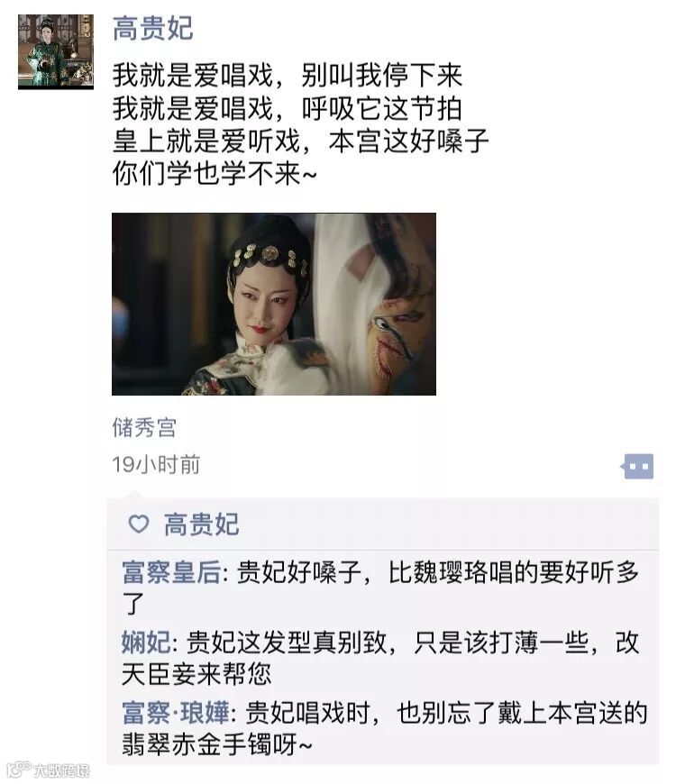View the opera performance photo

[x=273, y=304]
